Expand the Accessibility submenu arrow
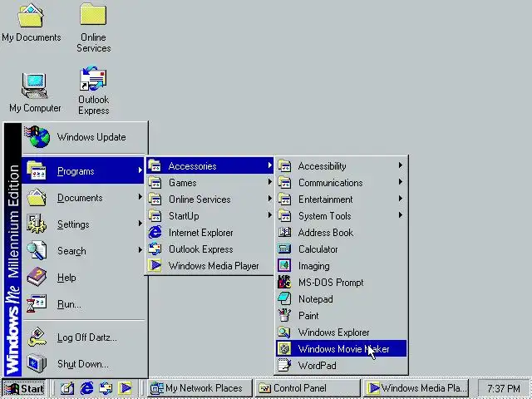 (401, 165)
